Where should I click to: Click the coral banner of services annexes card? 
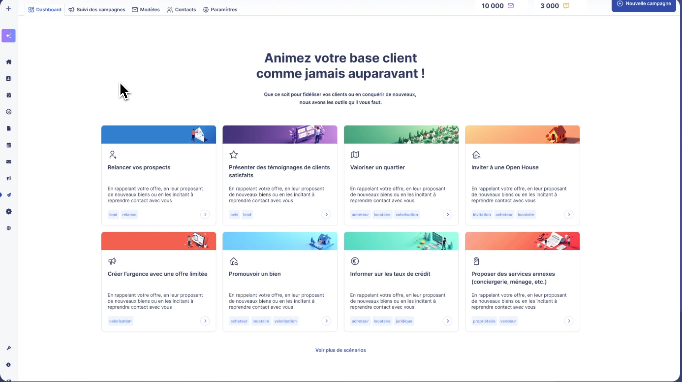tap(522, 241)
